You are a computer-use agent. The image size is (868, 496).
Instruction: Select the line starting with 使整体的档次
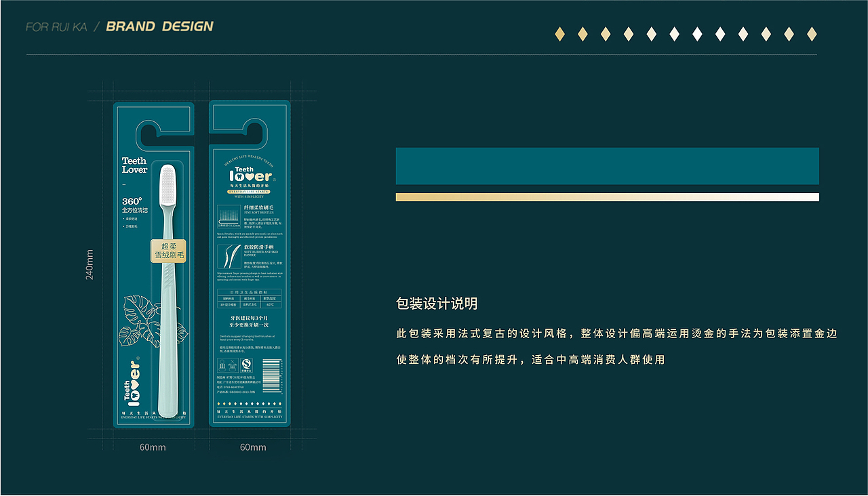point(530,360)
